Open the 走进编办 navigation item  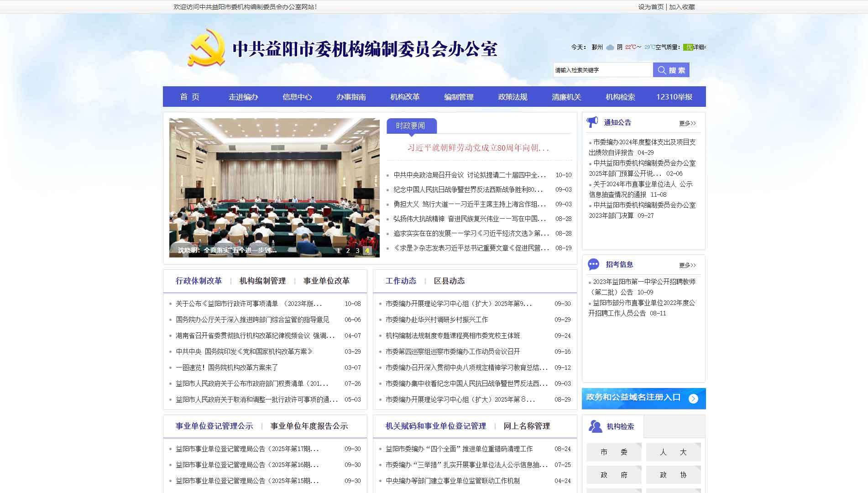point(243,97)
